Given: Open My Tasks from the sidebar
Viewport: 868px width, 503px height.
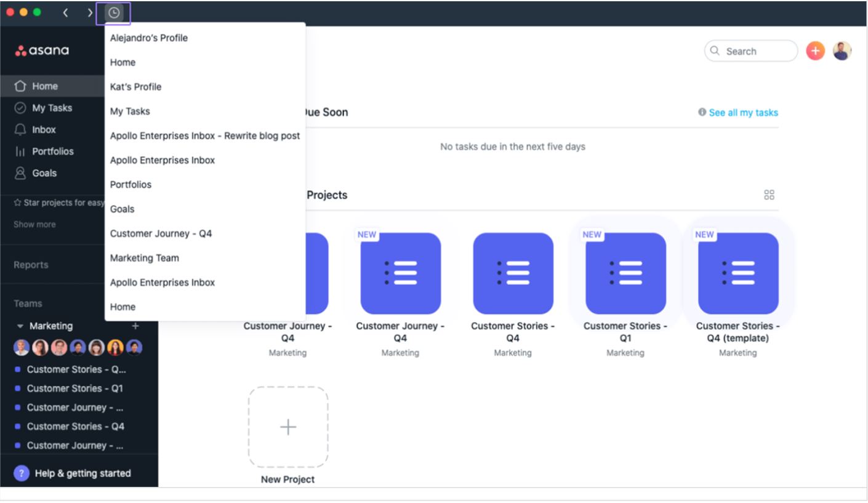Looking at the screenshot, I should tap(52, 108).
